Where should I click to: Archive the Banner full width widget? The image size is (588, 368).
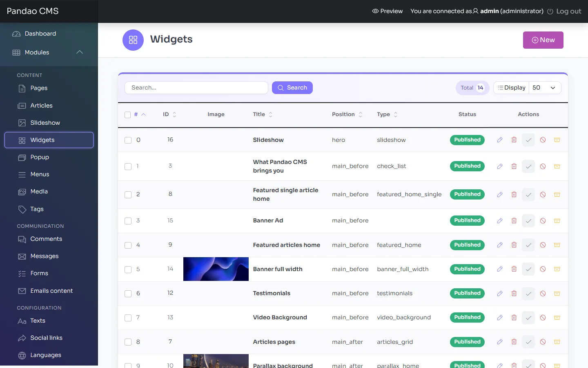(557, 269)
